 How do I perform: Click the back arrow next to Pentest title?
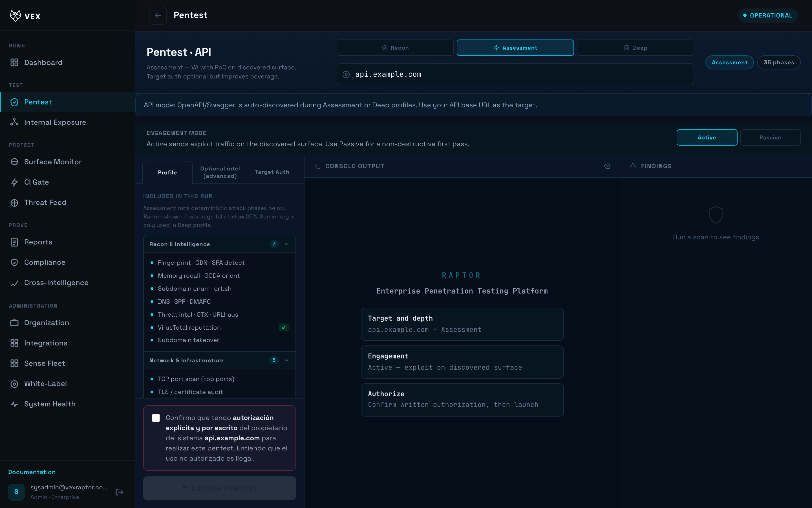[x=158, y=16]
